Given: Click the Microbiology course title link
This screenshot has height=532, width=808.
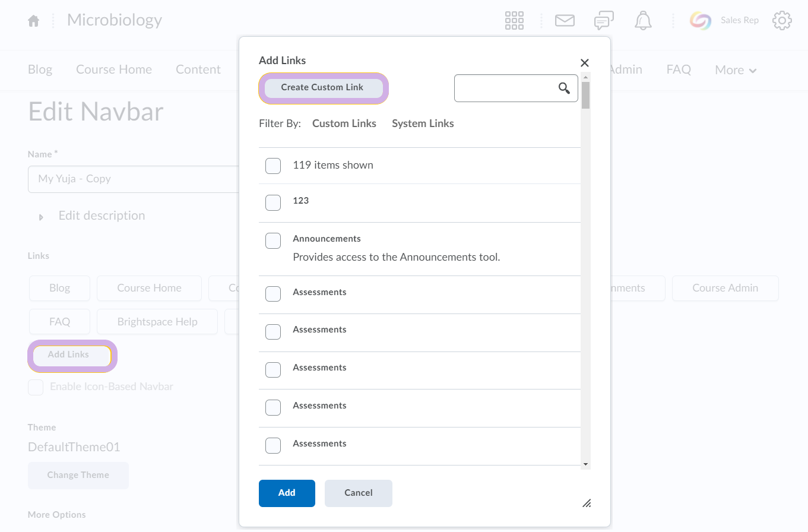Looking at the screenshot, I should click(x=115, y=20).
